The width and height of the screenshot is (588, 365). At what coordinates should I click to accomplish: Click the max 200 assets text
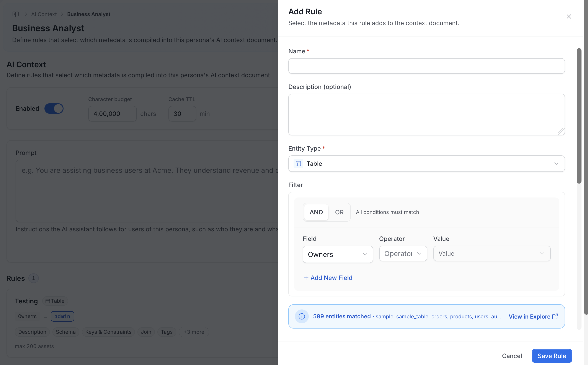34,346
